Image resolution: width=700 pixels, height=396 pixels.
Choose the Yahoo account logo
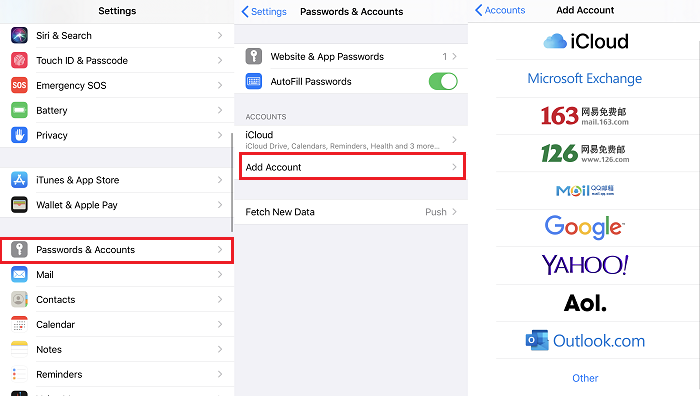click(x=585, y=265)
